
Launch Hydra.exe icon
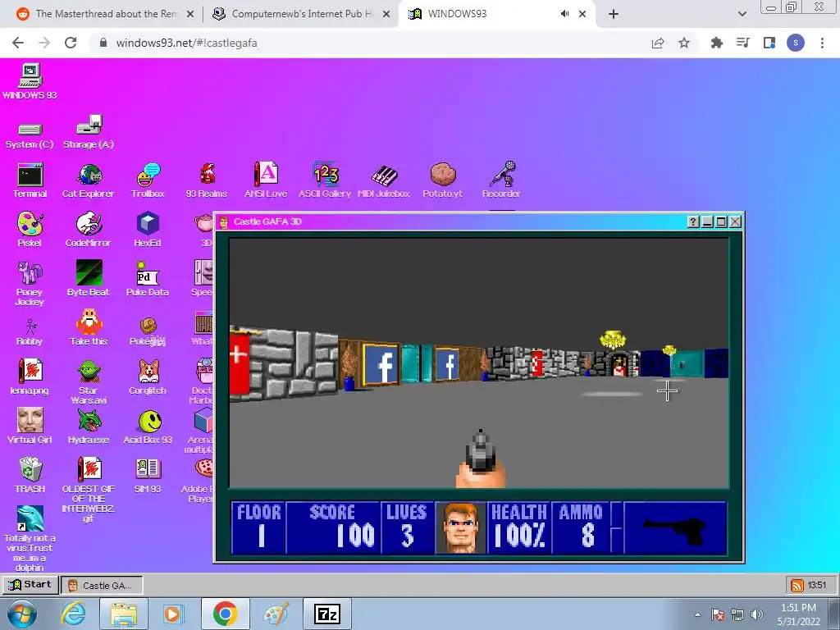[89, 427]
